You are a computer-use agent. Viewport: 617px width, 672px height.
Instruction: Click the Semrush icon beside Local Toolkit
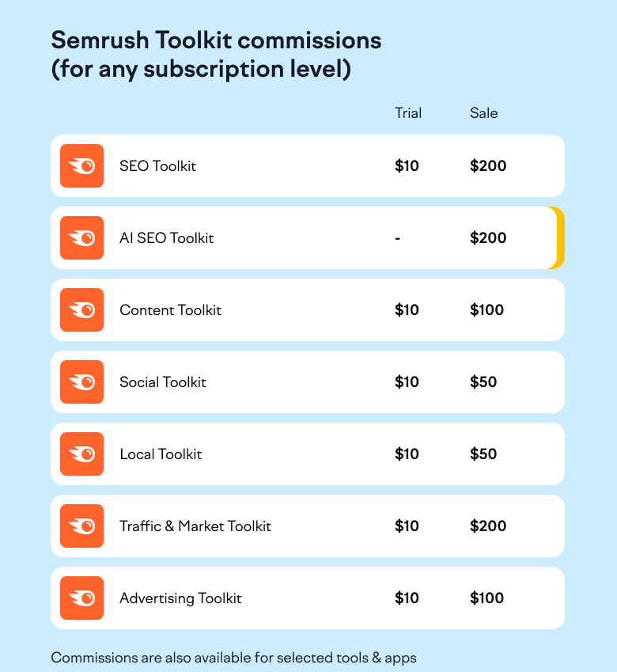(81, 454)
